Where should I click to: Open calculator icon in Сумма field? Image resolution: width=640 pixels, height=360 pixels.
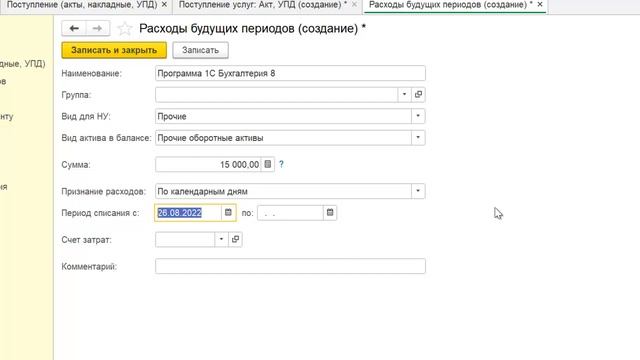pyautogui.click(x=268, y=164)
